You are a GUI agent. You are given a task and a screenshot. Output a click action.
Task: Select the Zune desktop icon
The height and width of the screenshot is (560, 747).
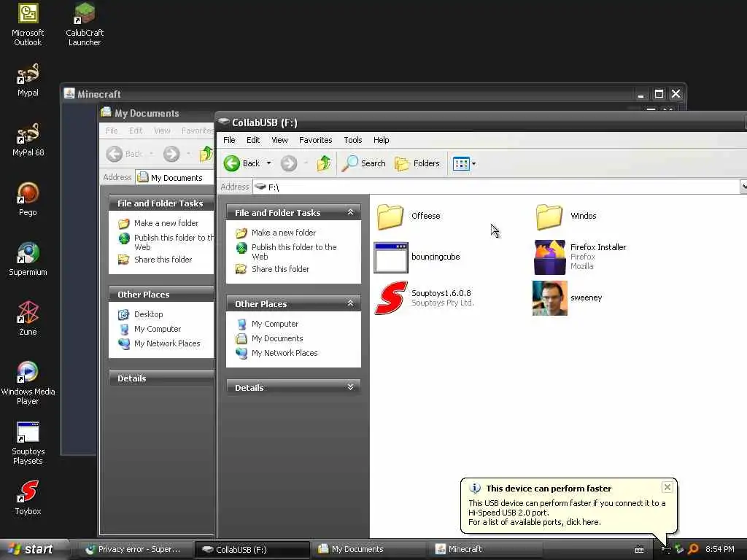[x=28, y=319]
